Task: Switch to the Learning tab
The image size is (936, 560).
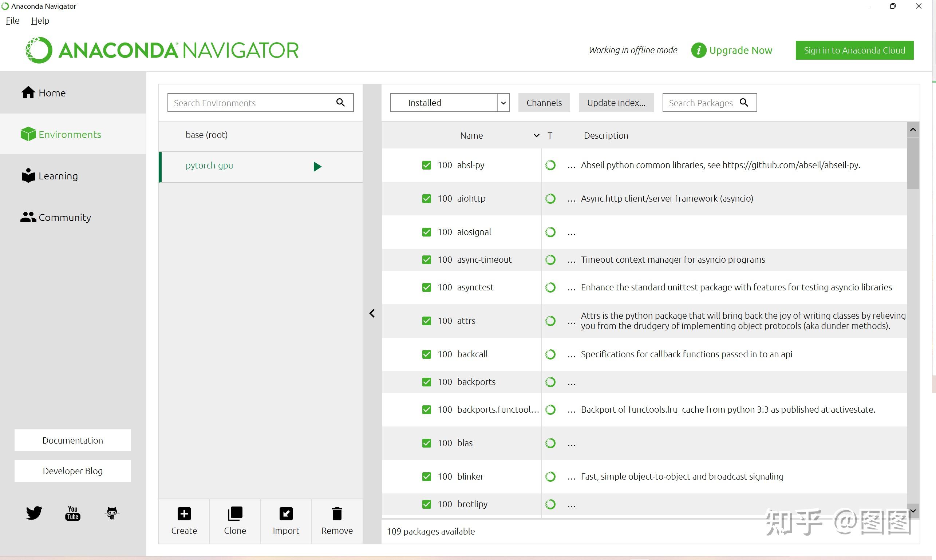Action: pyautogui.click(x=58, y=176)
